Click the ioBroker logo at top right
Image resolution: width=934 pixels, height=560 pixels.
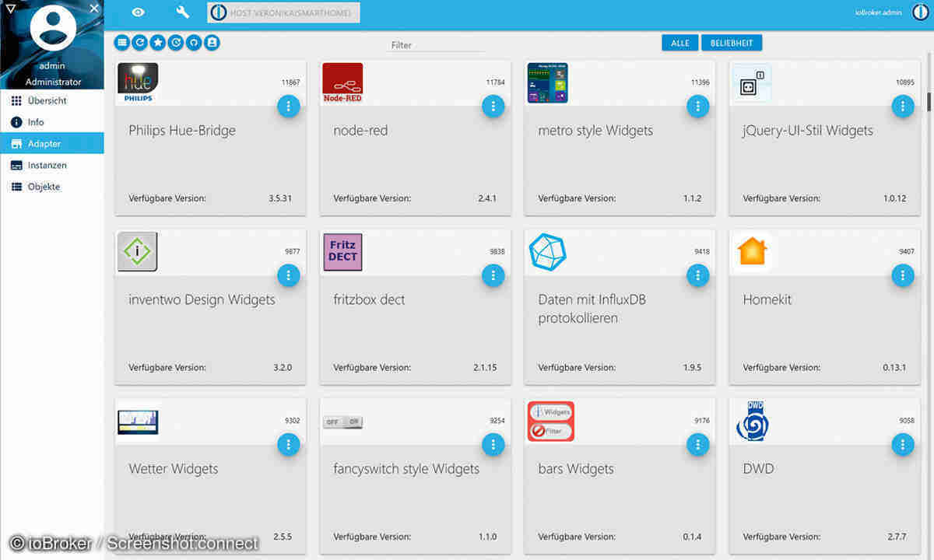point(920,12)
